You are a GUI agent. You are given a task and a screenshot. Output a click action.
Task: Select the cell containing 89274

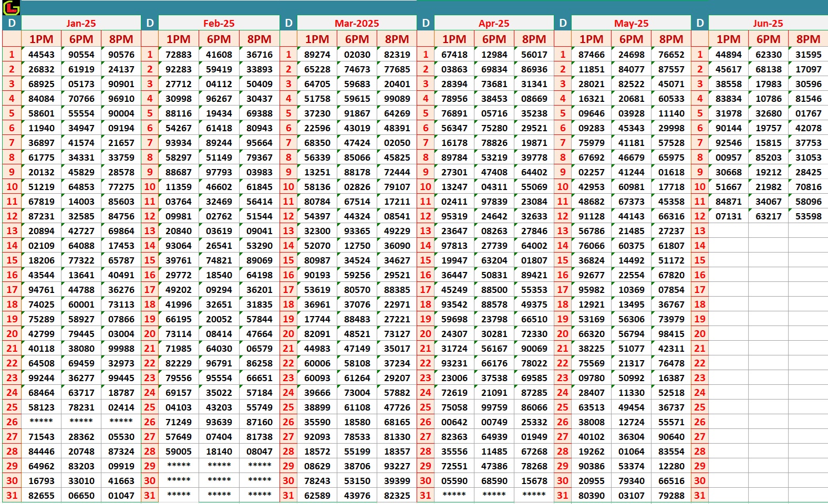pyautogui.click(x=317, y=55)
